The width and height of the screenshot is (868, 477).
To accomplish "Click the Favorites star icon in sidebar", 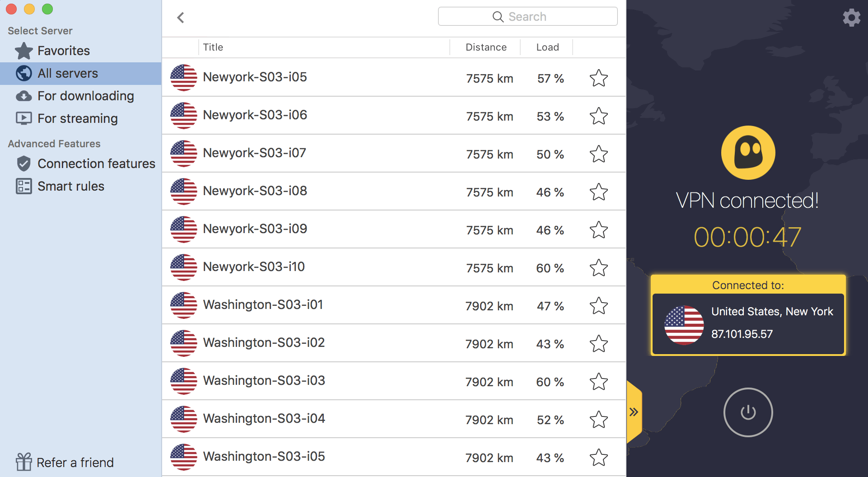I will coord(23,51).
